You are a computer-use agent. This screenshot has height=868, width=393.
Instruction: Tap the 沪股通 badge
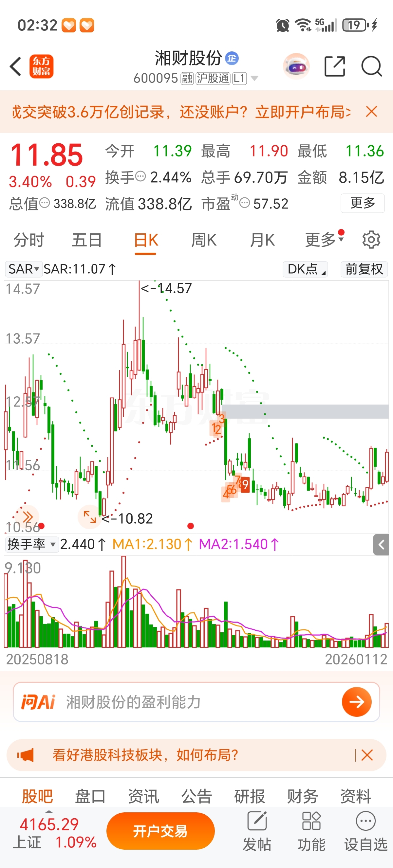(x=213, y=79)
